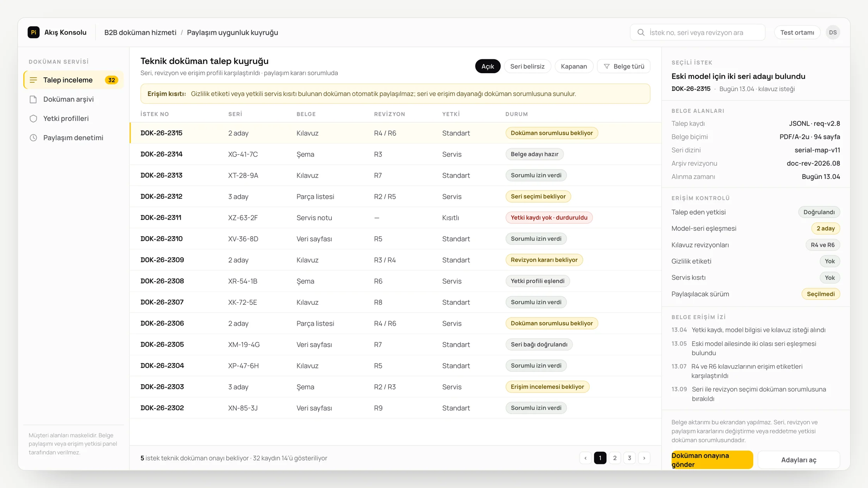Select request DOK-26-2315
868x488 pixels.
click(x=395, y=133)
